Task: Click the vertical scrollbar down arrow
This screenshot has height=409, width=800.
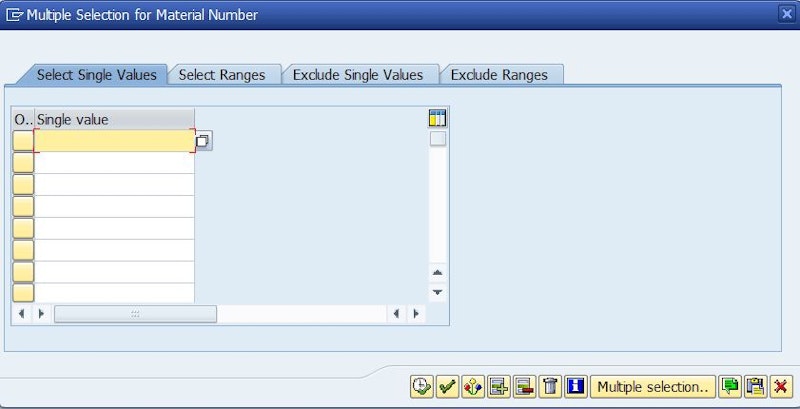Action: (437, 292)
